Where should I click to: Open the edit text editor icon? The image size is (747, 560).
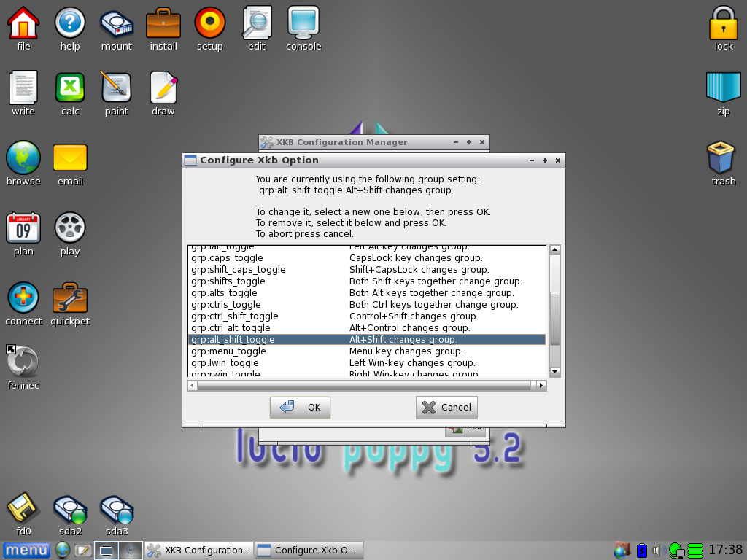(x=256, y=23)
